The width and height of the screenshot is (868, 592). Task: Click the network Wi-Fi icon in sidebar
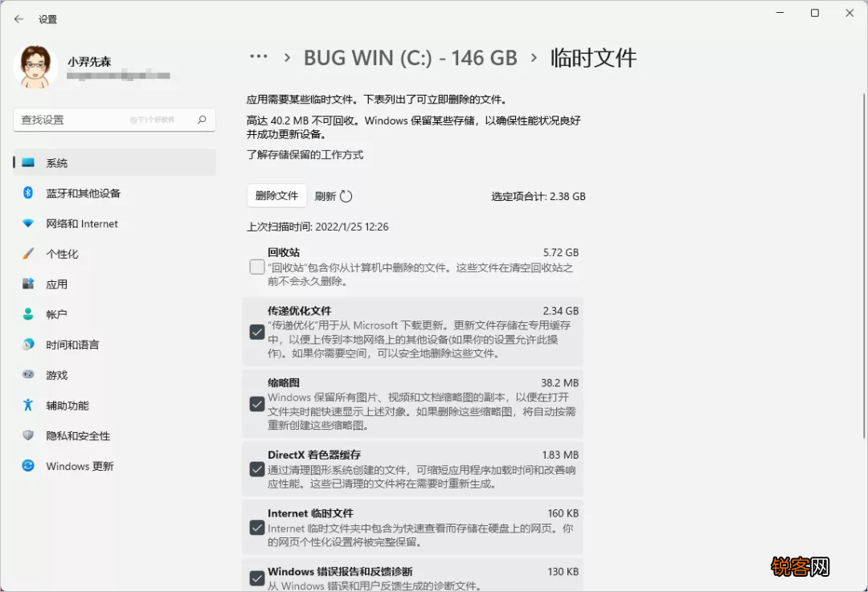28,223
